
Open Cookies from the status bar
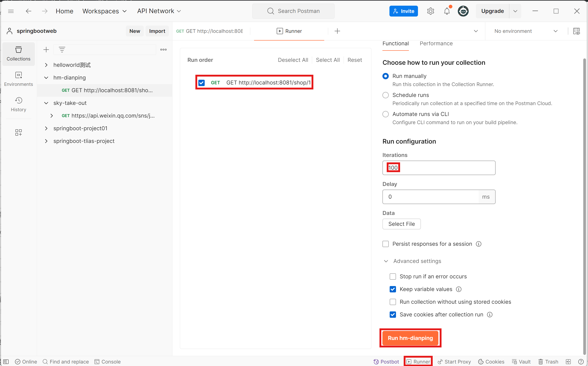tap(491, 362)
